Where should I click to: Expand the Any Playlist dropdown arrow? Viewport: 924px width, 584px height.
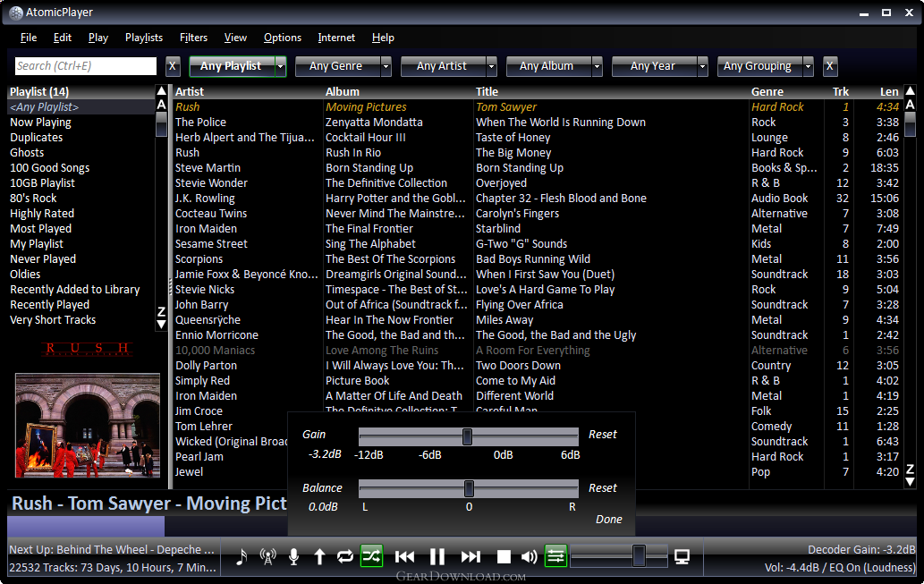281,66
